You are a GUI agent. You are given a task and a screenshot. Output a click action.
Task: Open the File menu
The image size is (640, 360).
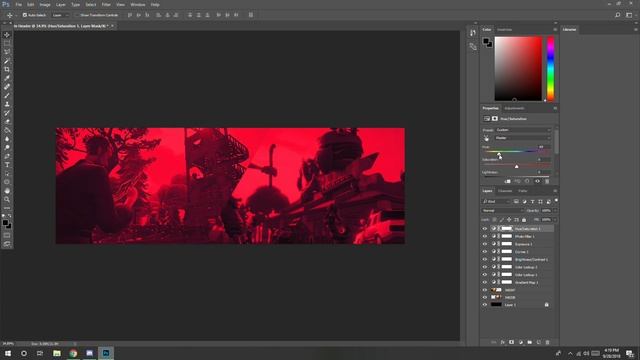tap(18, 4)
